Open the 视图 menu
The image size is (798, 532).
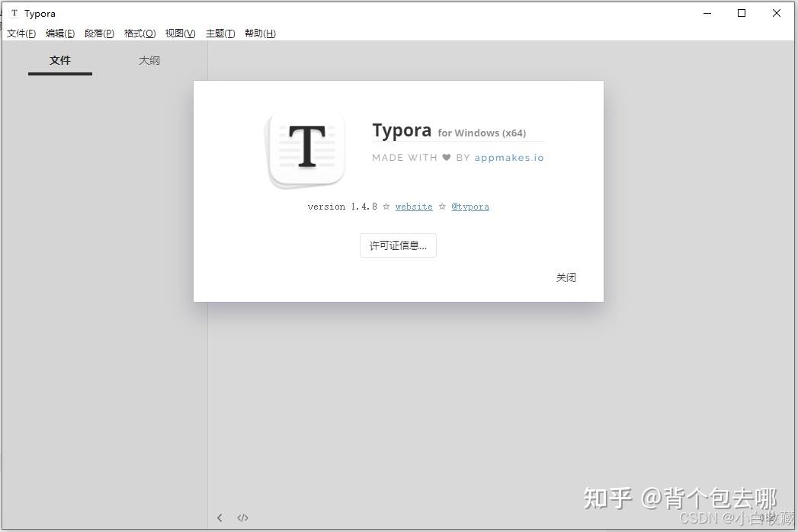[x=180, y=33]
